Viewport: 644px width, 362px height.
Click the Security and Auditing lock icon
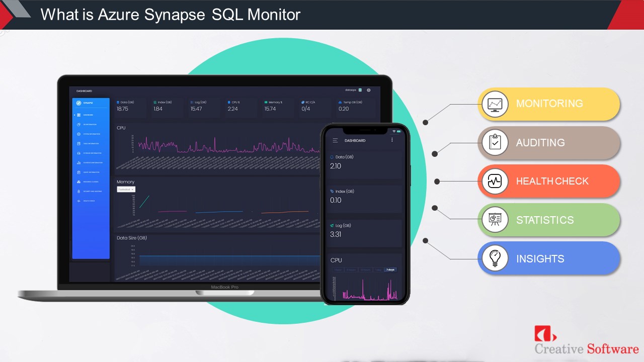(78, 191)
